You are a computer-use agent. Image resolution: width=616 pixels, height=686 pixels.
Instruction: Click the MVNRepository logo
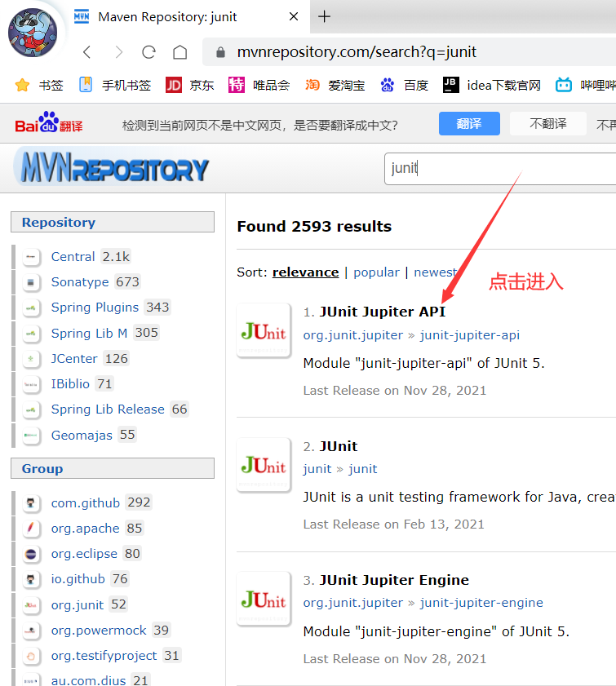tap(111, 167)
